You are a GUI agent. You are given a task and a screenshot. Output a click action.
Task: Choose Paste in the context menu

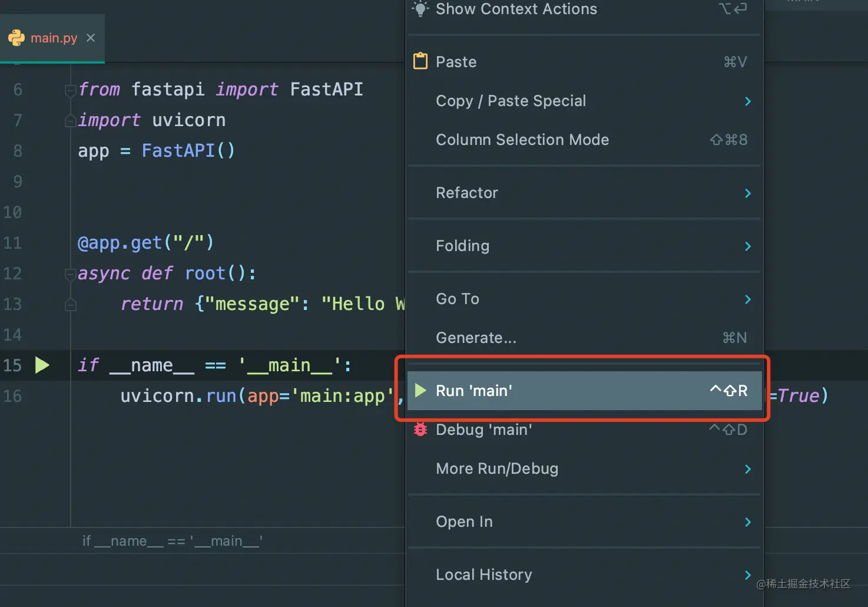584,62
